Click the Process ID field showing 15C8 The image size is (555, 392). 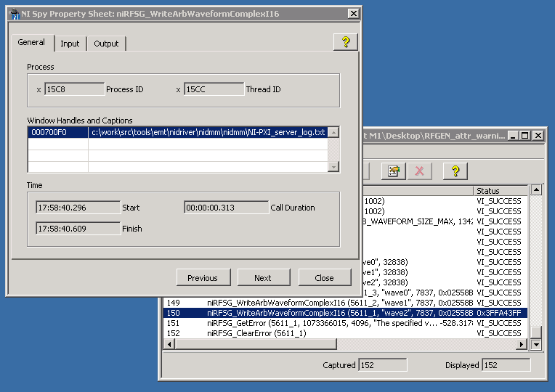point(74,89)
